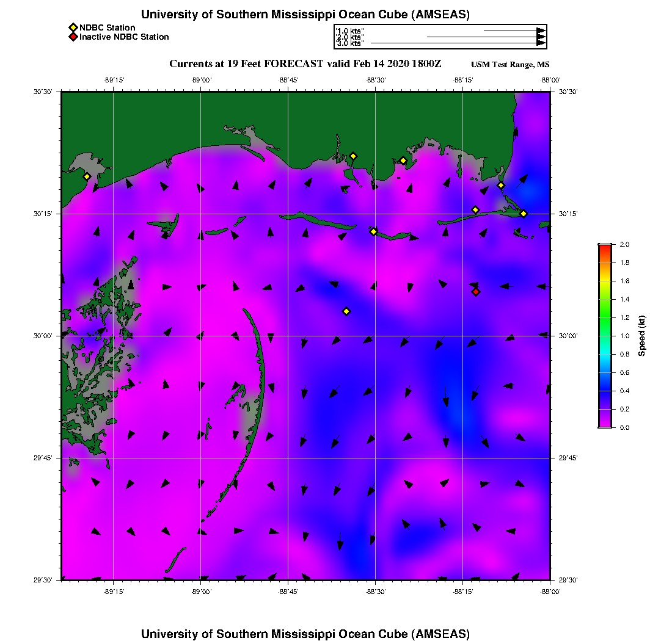
Task: Select northernmost yellow station marker on the coast
Action: pyautogui.click(x=353, y=156)
